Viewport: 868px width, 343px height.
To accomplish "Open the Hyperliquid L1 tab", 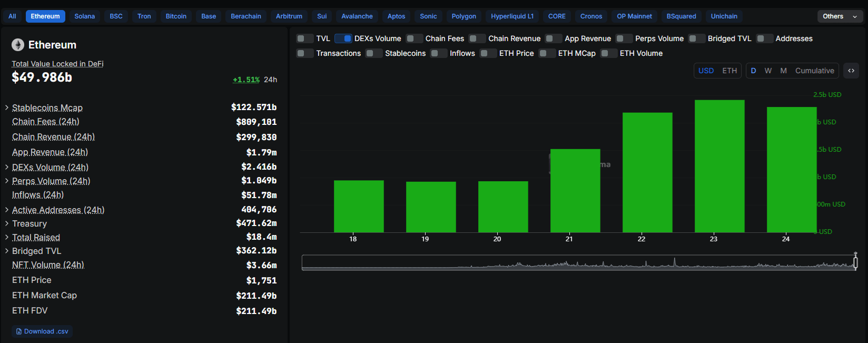I will tap(512, 16).
